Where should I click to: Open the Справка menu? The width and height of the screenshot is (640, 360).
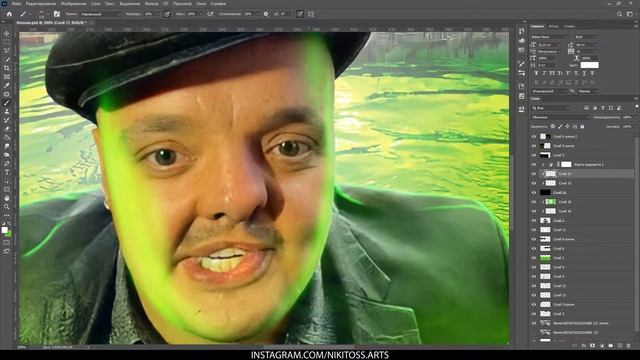[218, 4]
